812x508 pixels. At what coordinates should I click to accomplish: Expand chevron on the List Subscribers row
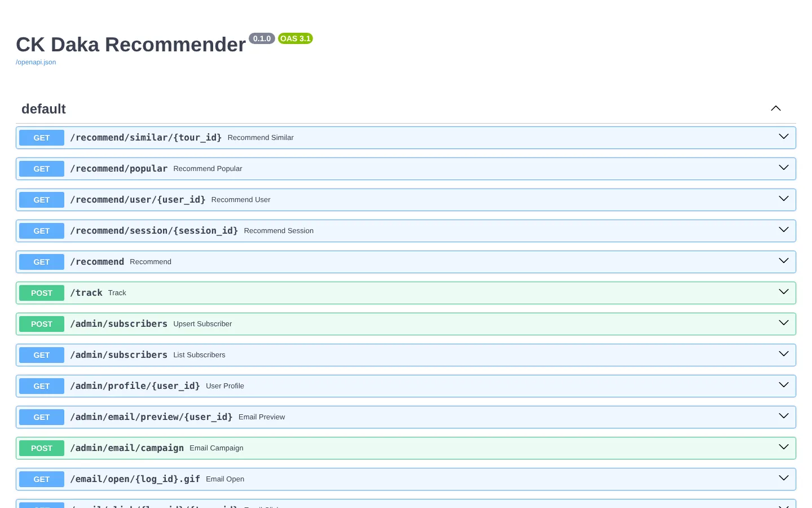pyautogui.click(x=784, y=354)
